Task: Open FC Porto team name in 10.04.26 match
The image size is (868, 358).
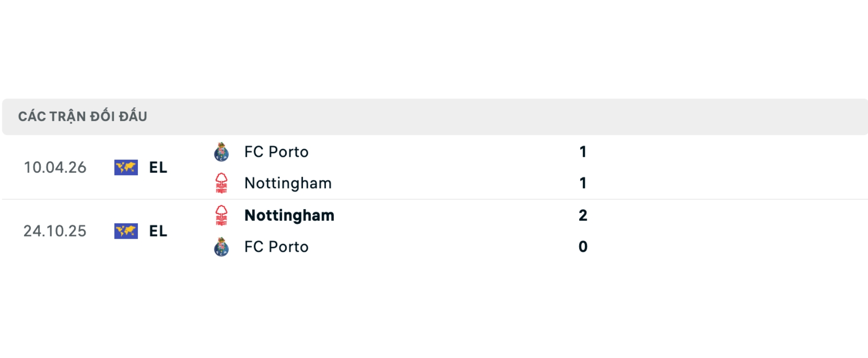Action: (276, 152)
